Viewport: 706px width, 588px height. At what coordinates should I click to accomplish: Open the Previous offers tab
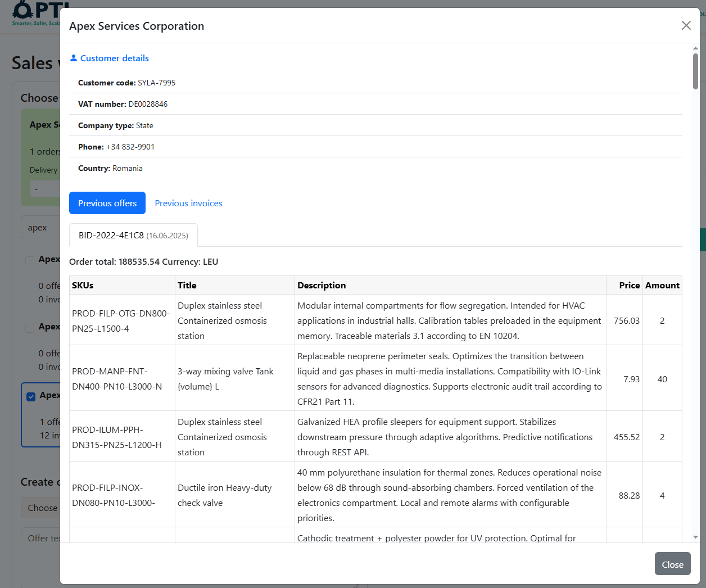coord(107,203)
